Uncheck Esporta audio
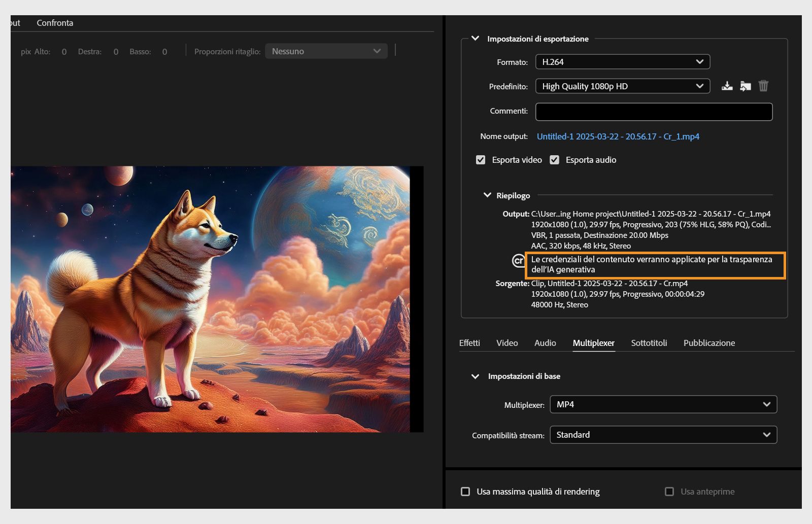This screenshot has height=524, width=812. (x=554, y=159)
